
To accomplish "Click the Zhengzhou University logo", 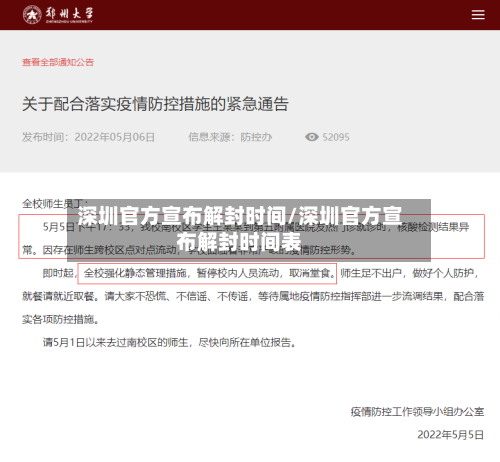I will coord(58,15).
